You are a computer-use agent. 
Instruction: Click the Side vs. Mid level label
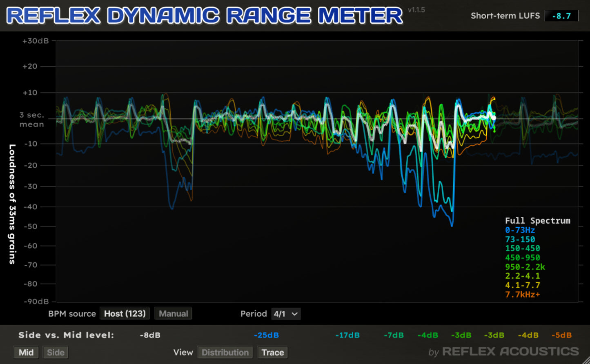click(x=66, y=335)
